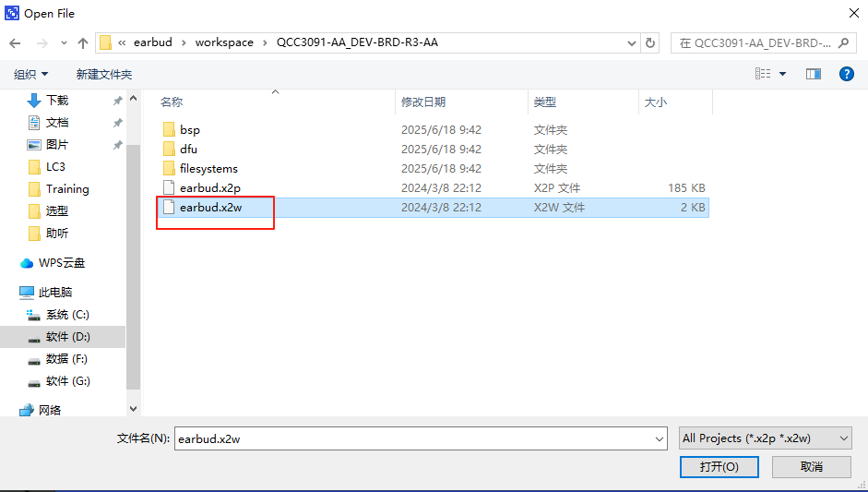Select WPS云盘 in the navigation pane

(62, 263)
